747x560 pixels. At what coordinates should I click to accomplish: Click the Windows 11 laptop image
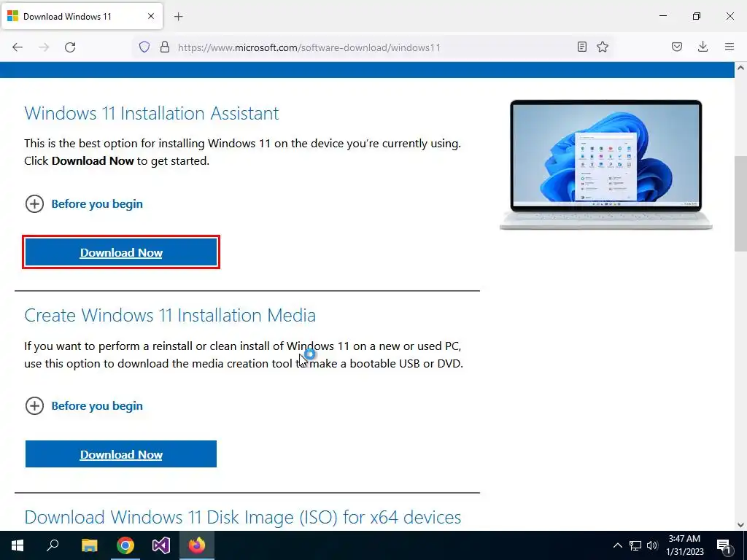(606, 165)
